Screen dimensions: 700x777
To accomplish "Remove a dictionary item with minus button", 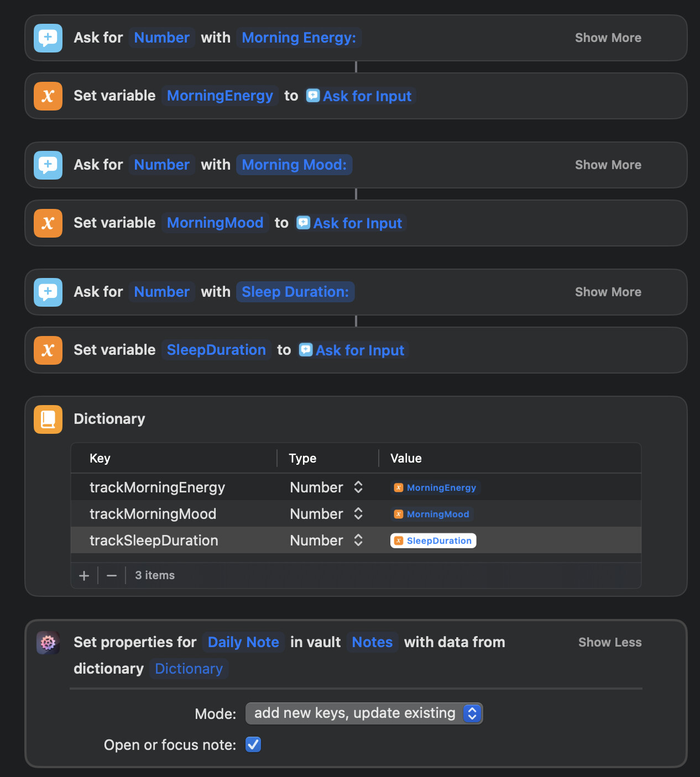I will tap(112, 576).
